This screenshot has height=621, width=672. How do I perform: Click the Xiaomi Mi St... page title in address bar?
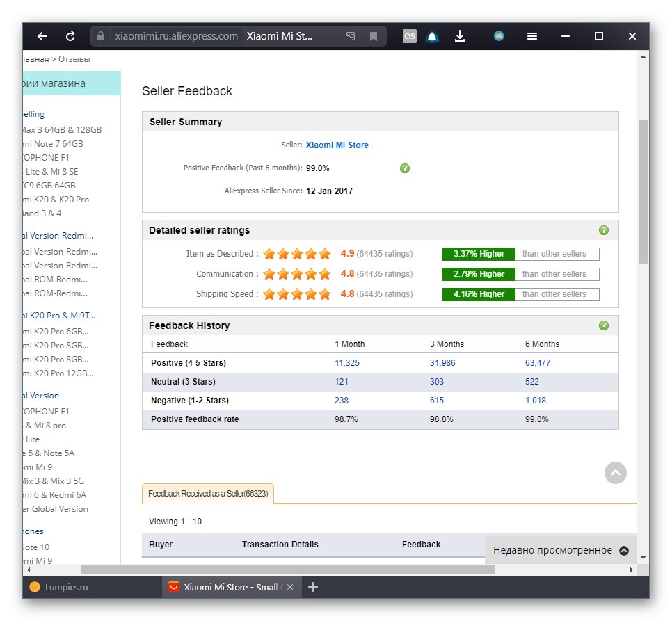tap(280, 36)
